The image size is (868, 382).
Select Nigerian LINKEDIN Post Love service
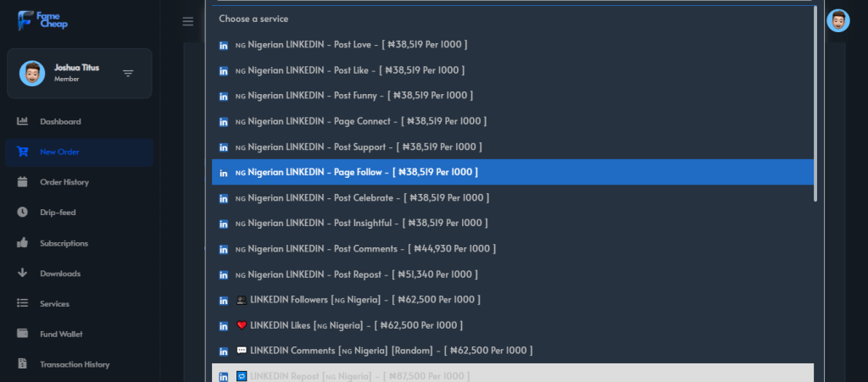513,44
